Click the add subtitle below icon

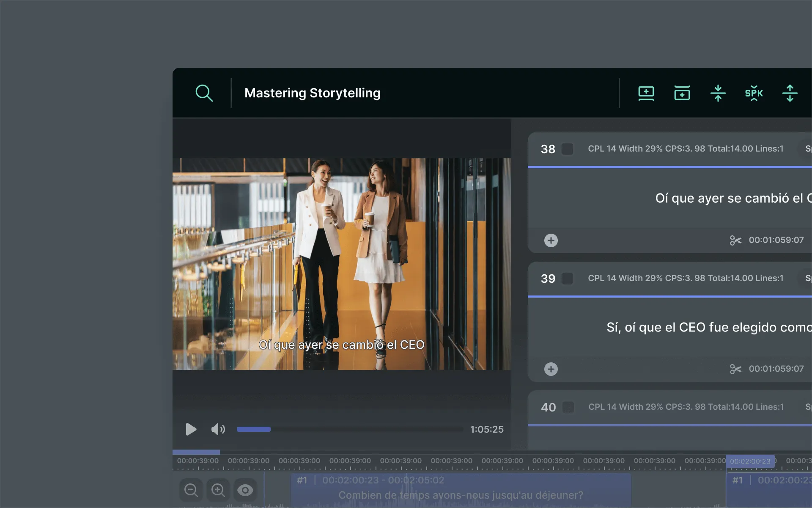click(646, 93)
